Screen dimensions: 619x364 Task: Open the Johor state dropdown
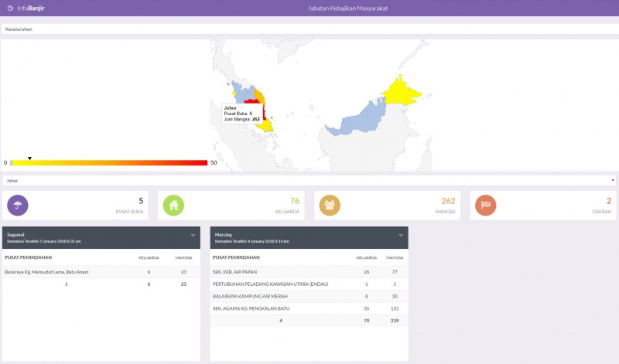309,181
